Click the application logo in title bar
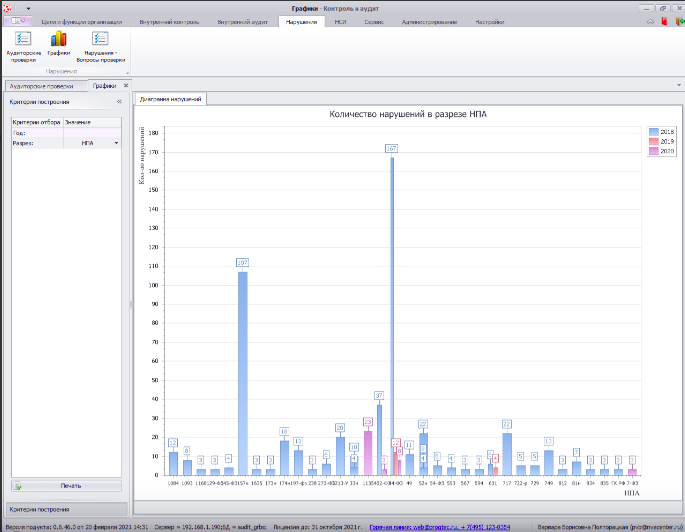Image resolution: width=685 pixels, height=532 pixels. click(x=7, y=8)
